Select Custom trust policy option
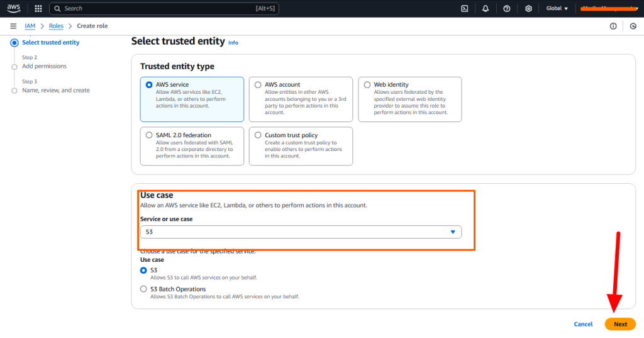The height and width of the screenshot is (338, 644). [x=301, y=146]
